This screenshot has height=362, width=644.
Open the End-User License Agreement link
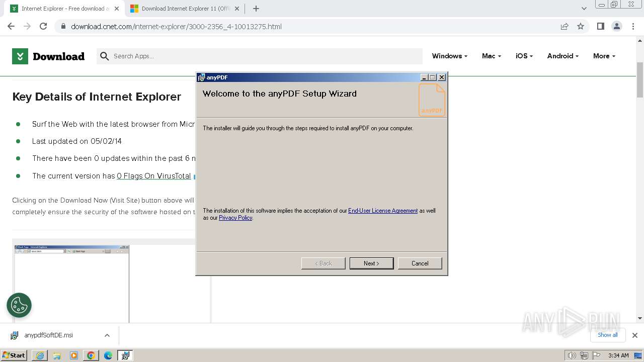[x=383, y=211]
